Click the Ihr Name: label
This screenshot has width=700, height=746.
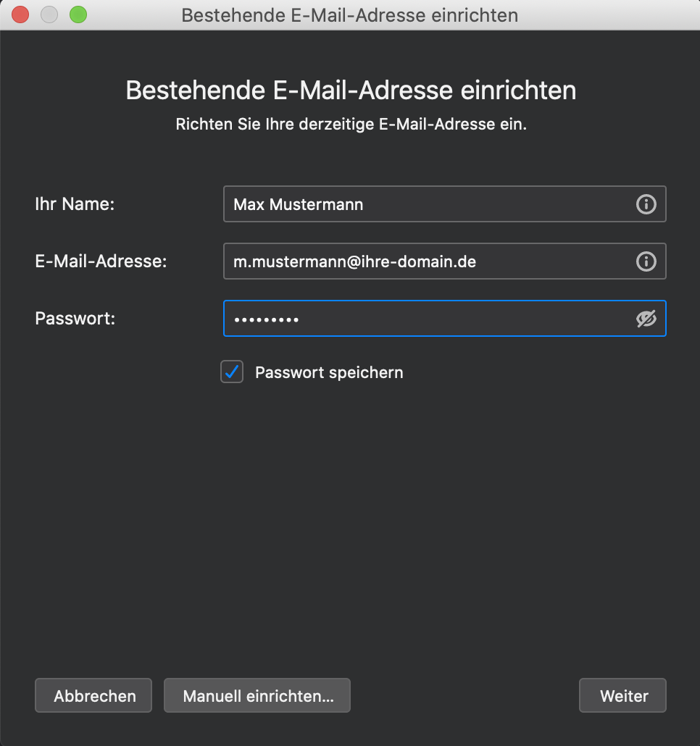point(75,204)
